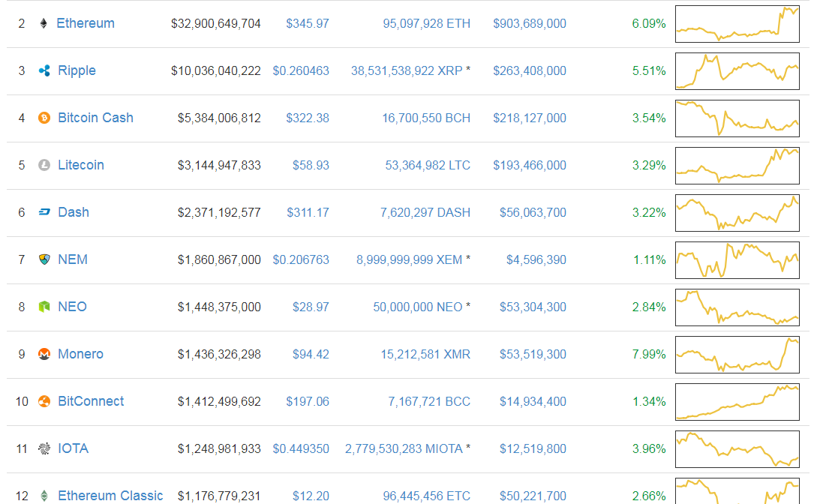
Task: View NEO price sparkline chart
Action: point(737,307)
